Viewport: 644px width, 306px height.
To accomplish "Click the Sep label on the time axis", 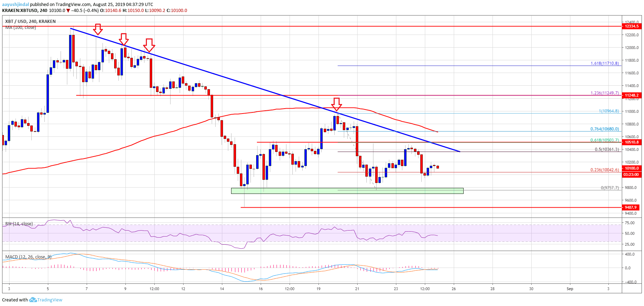I will coord(570,289).
